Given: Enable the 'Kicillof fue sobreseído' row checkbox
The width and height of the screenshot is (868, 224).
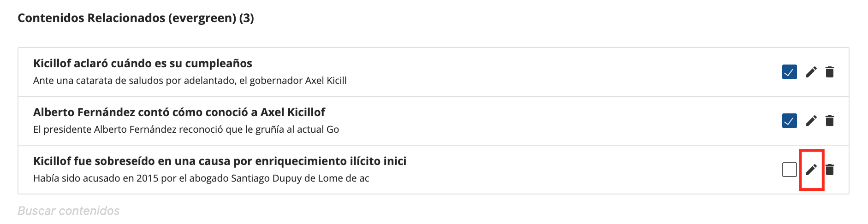Looking at the screenshot, I should (x=789, y=170).
